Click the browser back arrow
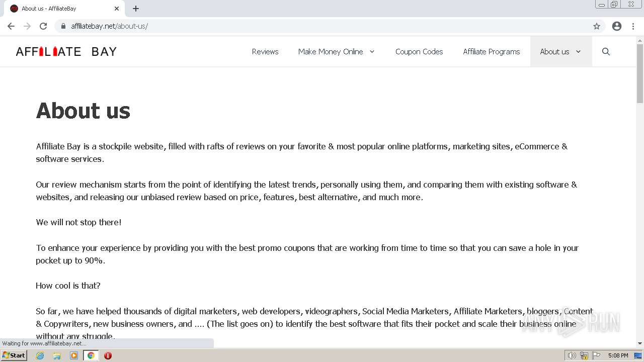644x362 pixels. pos(11,26)
